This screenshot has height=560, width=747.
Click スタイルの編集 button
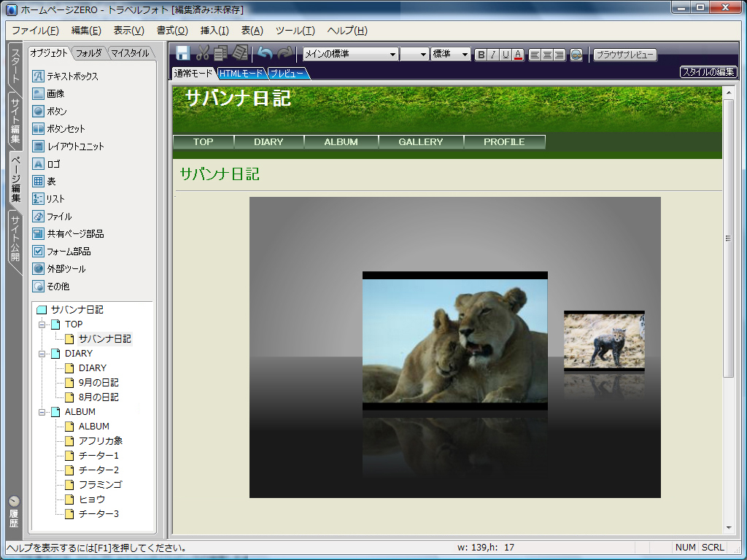(708, 72)
